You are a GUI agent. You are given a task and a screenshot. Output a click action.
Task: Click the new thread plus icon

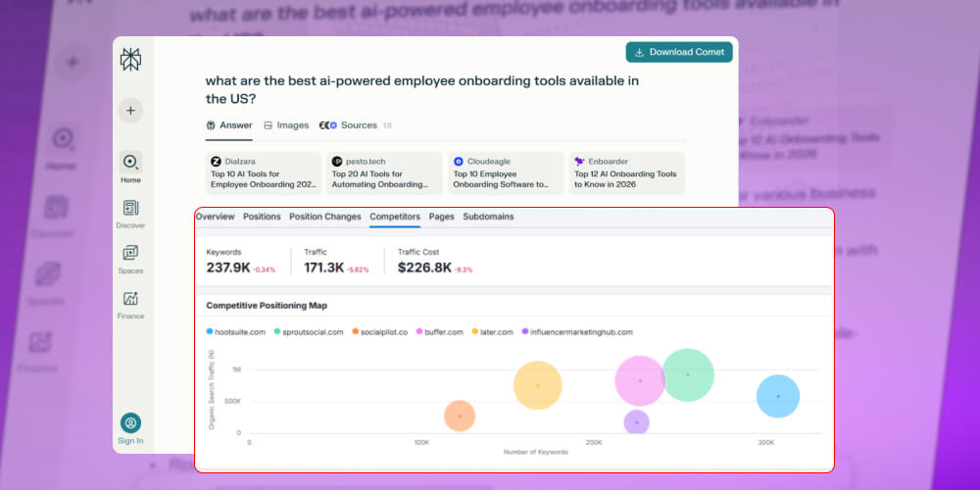tap(130, 111)
